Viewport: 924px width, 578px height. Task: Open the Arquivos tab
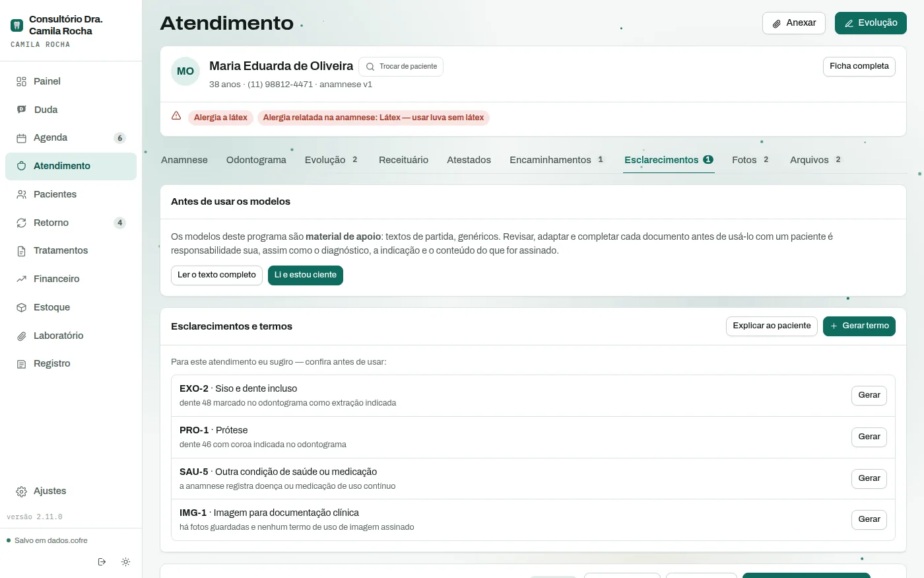tap(816, 160)
